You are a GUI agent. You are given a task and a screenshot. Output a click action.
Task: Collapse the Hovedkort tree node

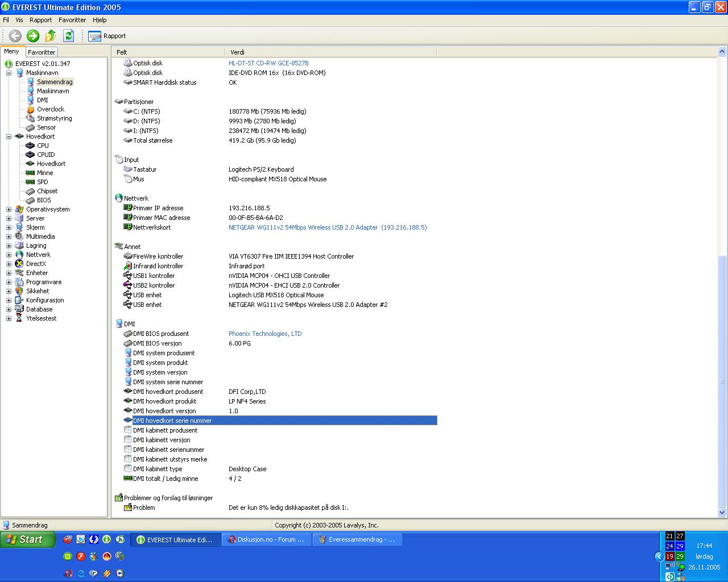click(9, 136)
